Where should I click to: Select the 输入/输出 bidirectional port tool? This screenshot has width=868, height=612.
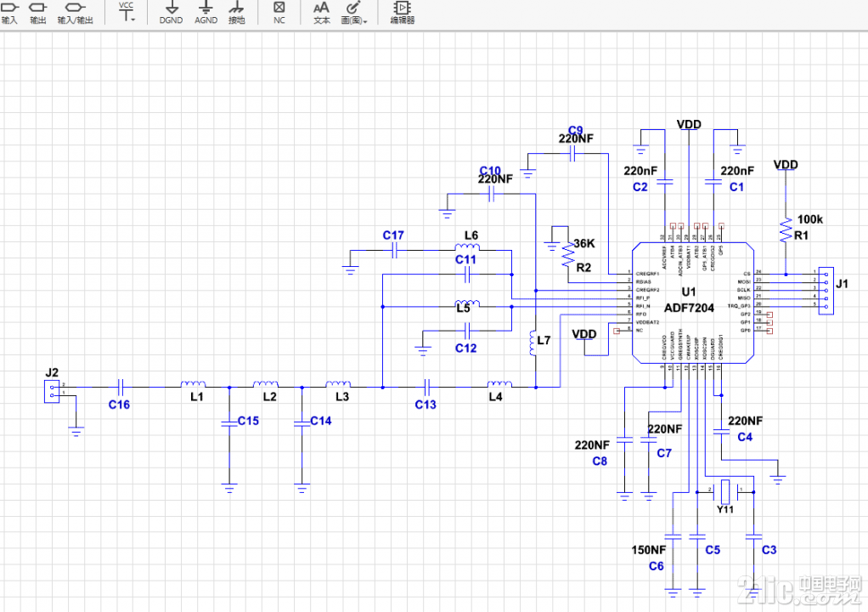pos(76,13)
